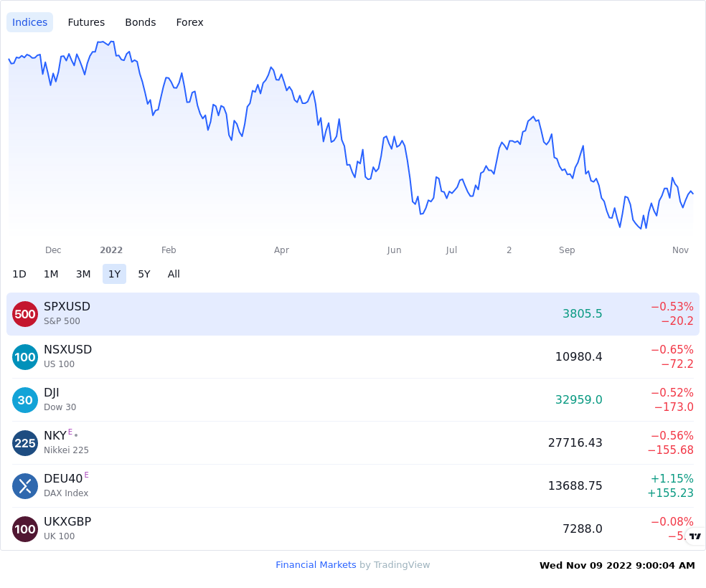
Task: Click the Dow 30 price 32959.0
Action: pyautogui.click(x=578, y=399)
